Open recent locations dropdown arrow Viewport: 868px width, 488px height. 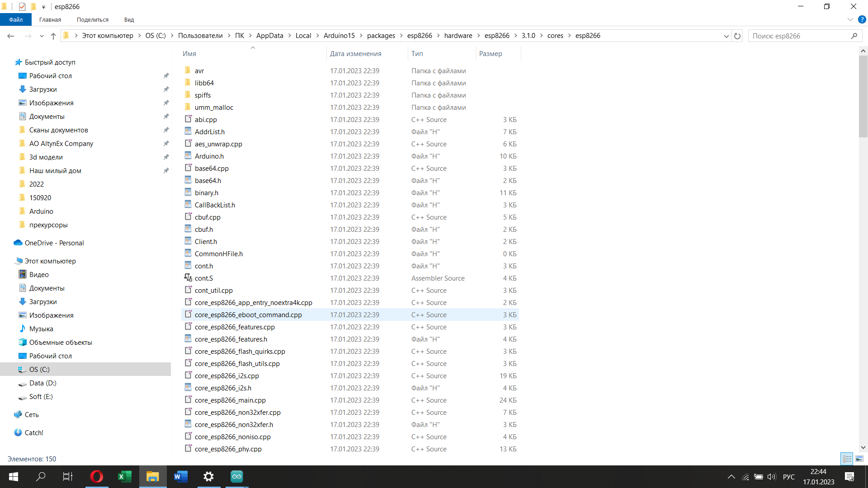point(42,36)
